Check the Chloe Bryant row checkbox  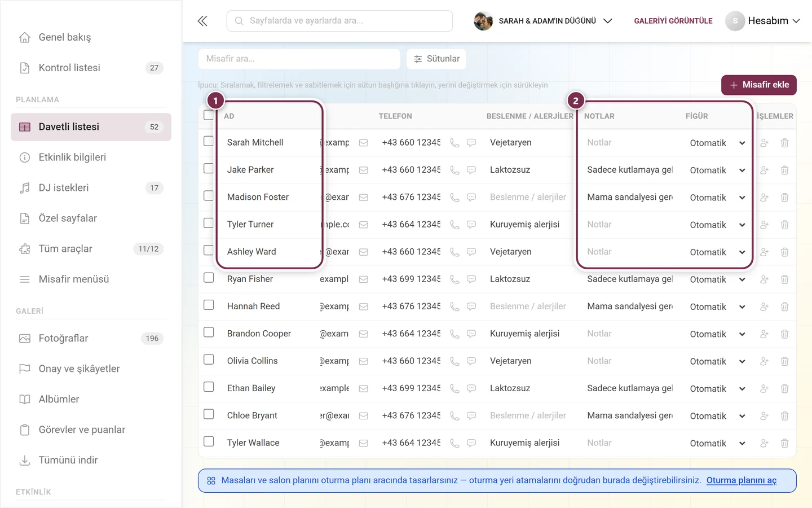click(x=209, y=414)
